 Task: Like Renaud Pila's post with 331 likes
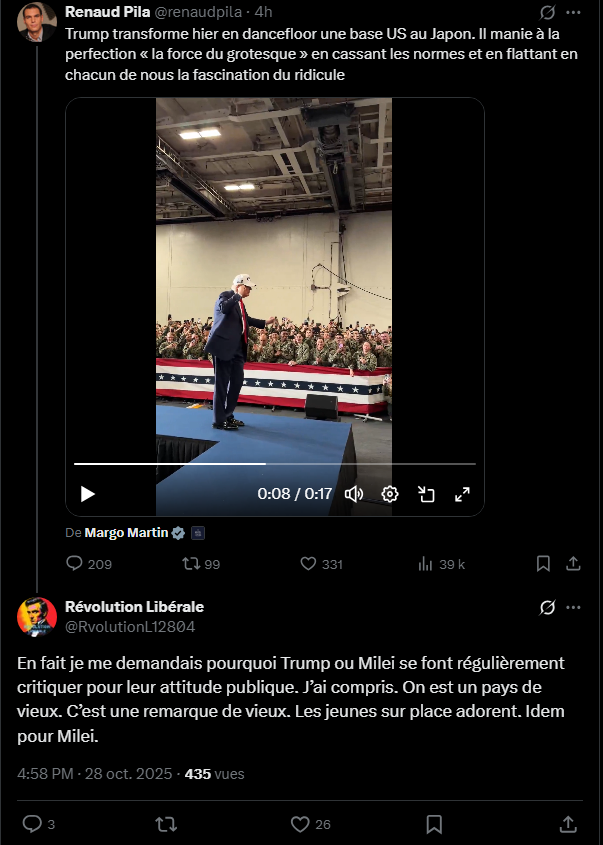point(308,564)
